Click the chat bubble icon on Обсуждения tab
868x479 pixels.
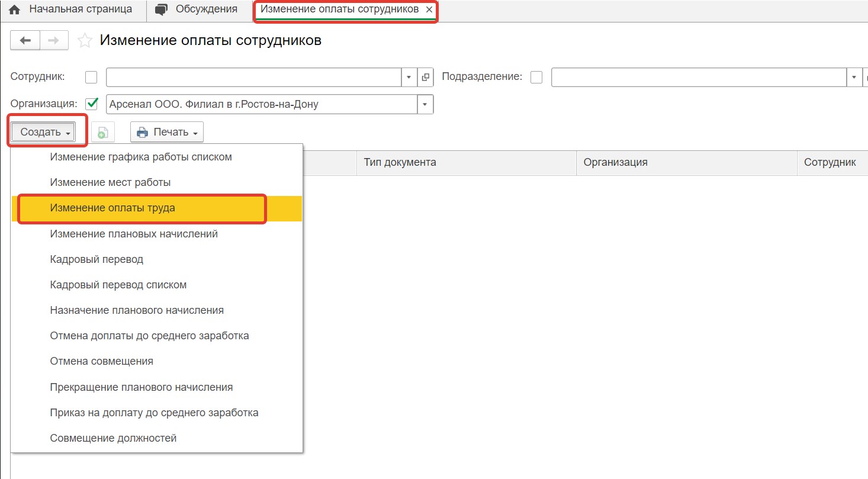160,10
